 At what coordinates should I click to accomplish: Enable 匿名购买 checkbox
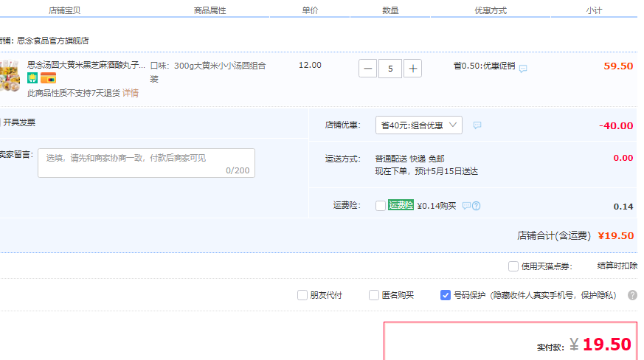click(374, 295)
